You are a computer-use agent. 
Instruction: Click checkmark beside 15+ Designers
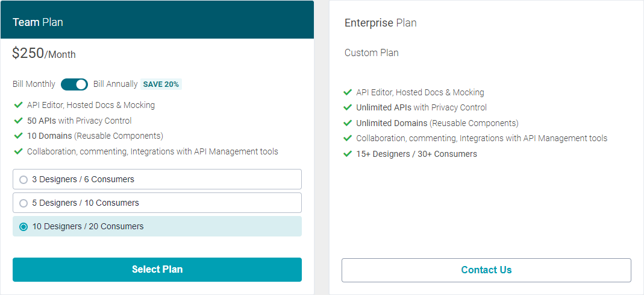[348, 154]
